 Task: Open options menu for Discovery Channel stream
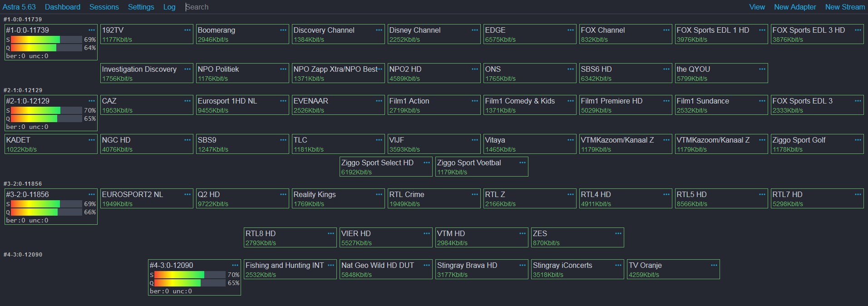[x=379, y=30]
